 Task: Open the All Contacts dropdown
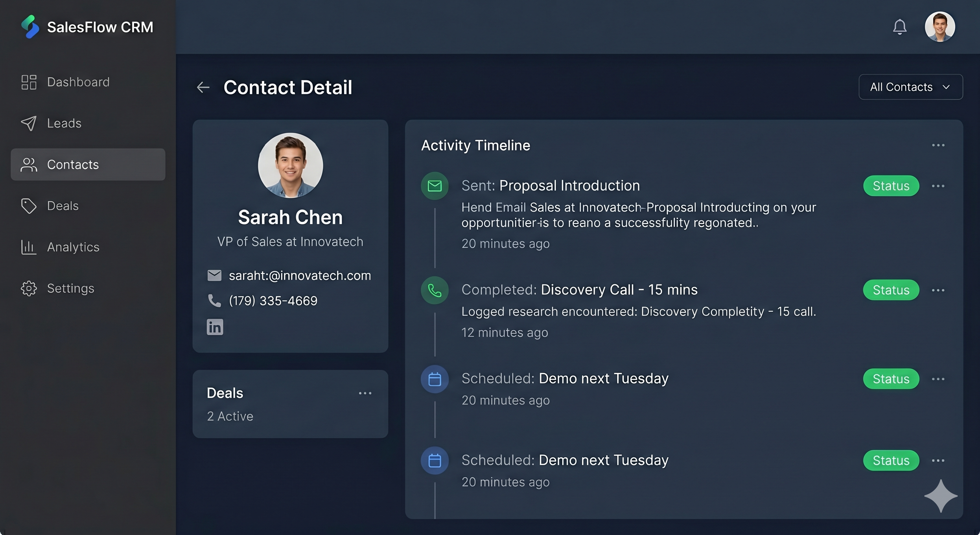(x=910, y=87)
